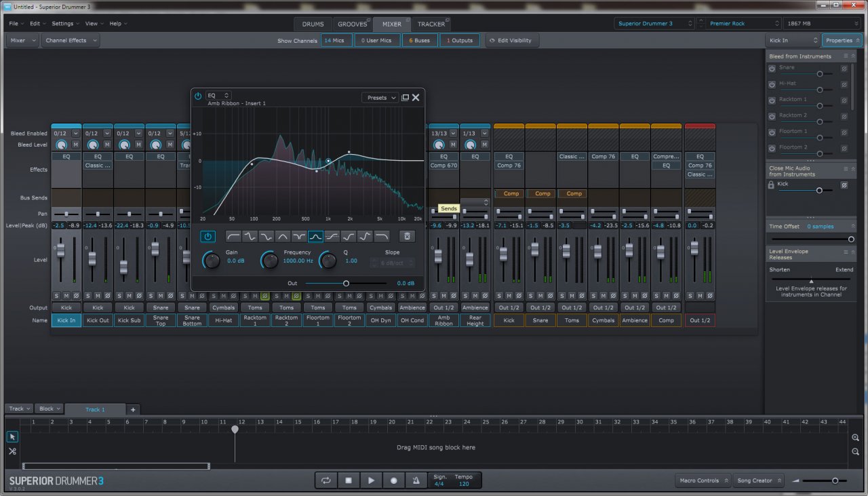
Task: Activate the loop playback button
Action: [x=326, y=480]
